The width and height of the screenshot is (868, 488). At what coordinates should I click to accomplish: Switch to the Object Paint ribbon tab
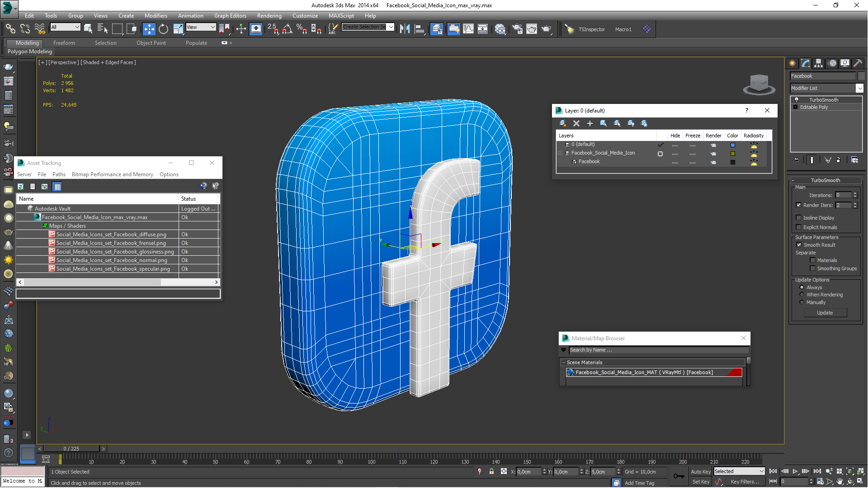(151, 43)
